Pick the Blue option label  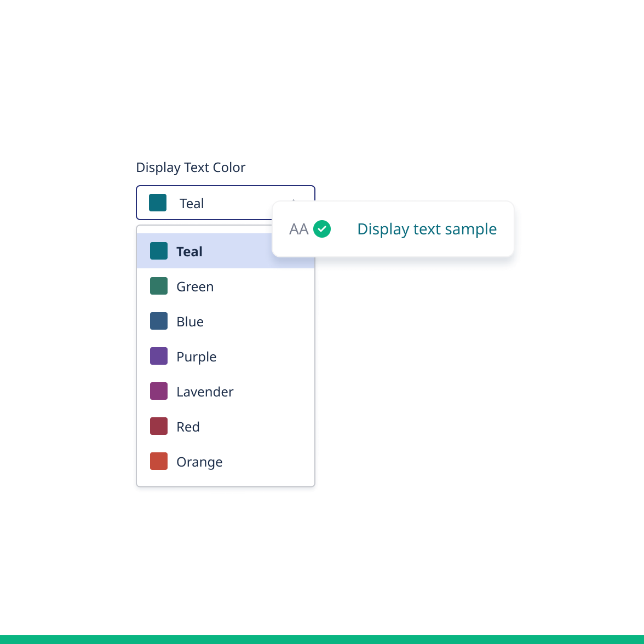(x=190, y=321)
